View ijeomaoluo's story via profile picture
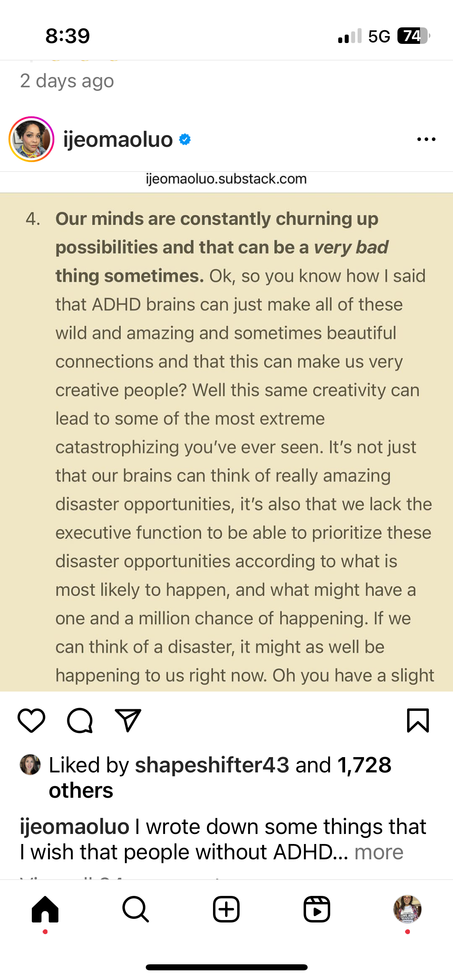The image size is (453, 980). point(31,139)
